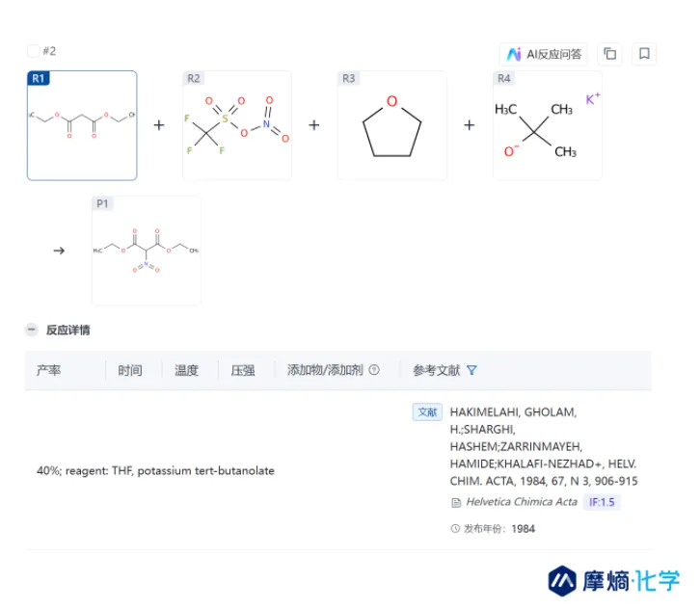Click the 摩熵化学 logo
Screen dimensions: 700x609
[613, 579]
